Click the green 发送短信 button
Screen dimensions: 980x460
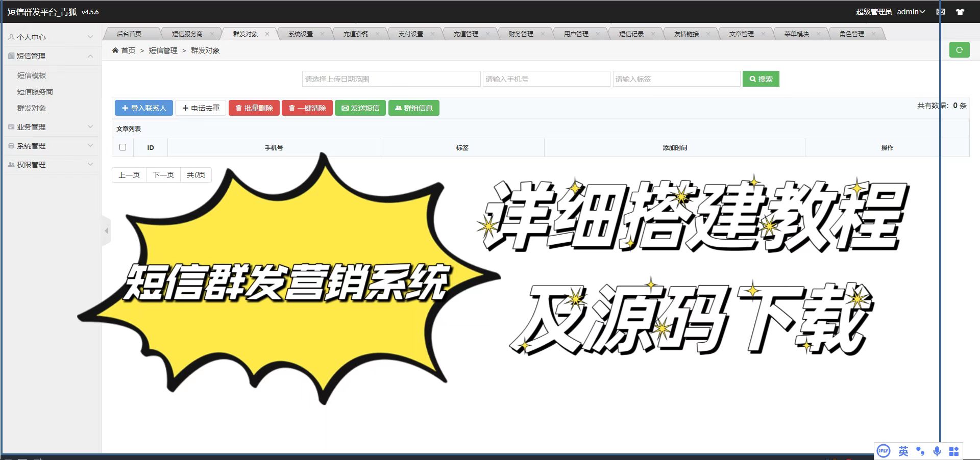coord(360,108)
